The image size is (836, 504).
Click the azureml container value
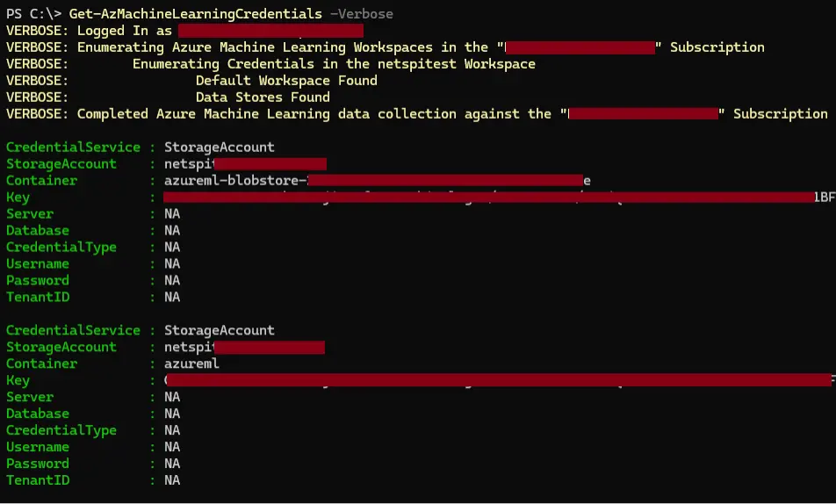point(191,364)
